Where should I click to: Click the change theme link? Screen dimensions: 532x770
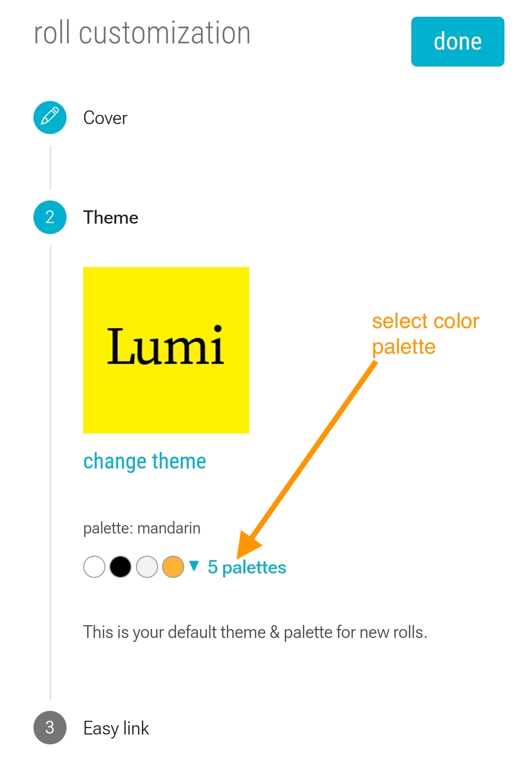tap(144, 462)
